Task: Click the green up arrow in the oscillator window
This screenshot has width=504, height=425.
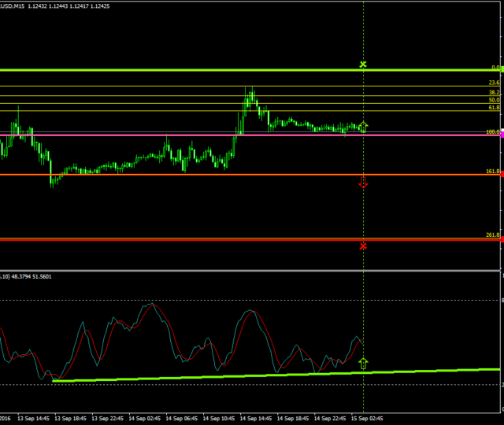Action: (x=363, y=364)
